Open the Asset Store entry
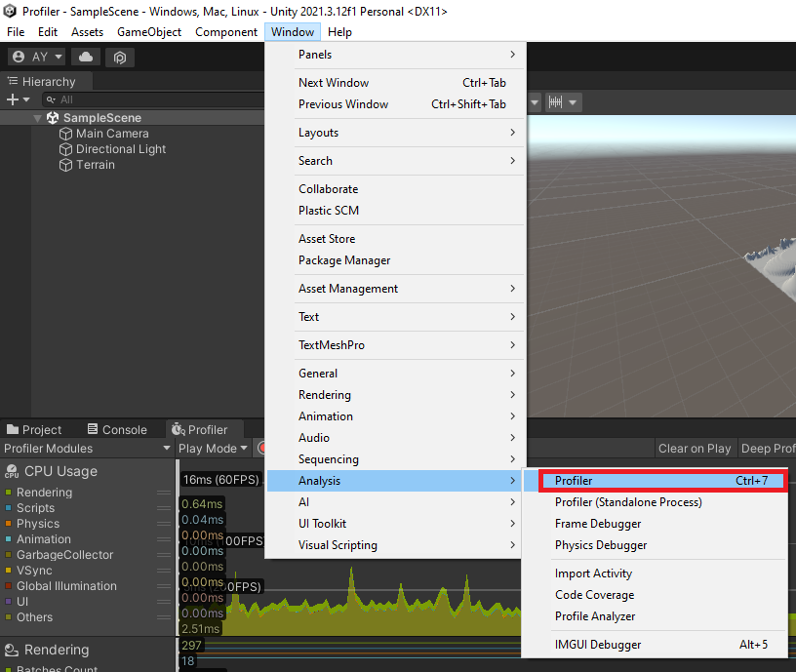Viewport: 796px width, 672px height. point(395,239)
